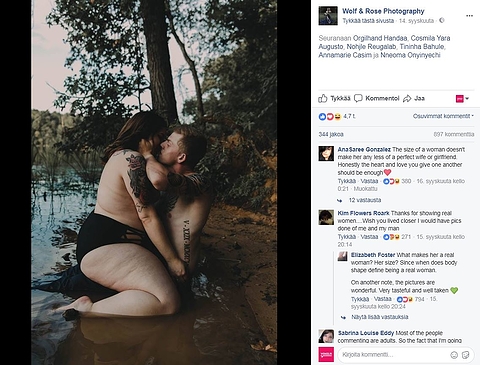Click the Kommentoi speech bubble icon
The width and height of the screenshot is (480, 365).
point(358,98)
